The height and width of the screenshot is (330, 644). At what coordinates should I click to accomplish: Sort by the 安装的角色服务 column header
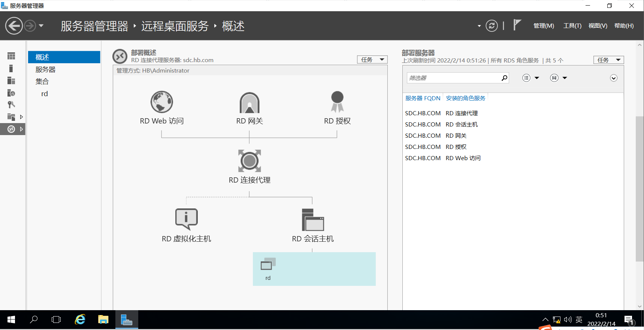(466, 98)
